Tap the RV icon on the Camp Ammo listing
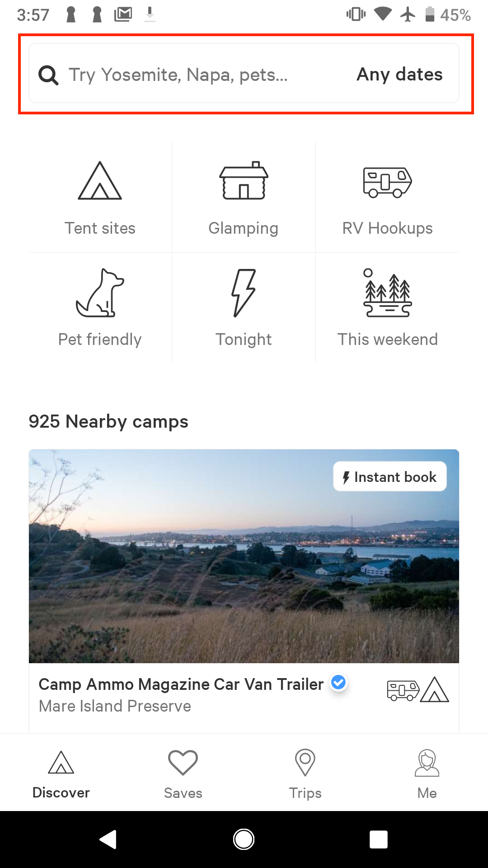488x868 pixels. point(403,690)
